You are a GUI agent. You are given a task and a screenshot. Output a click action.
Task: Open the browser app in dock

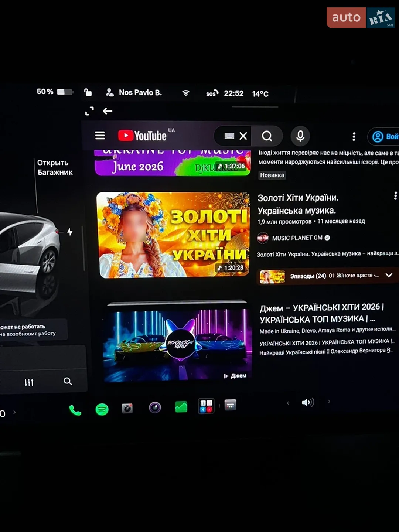[x=230, y=405]
